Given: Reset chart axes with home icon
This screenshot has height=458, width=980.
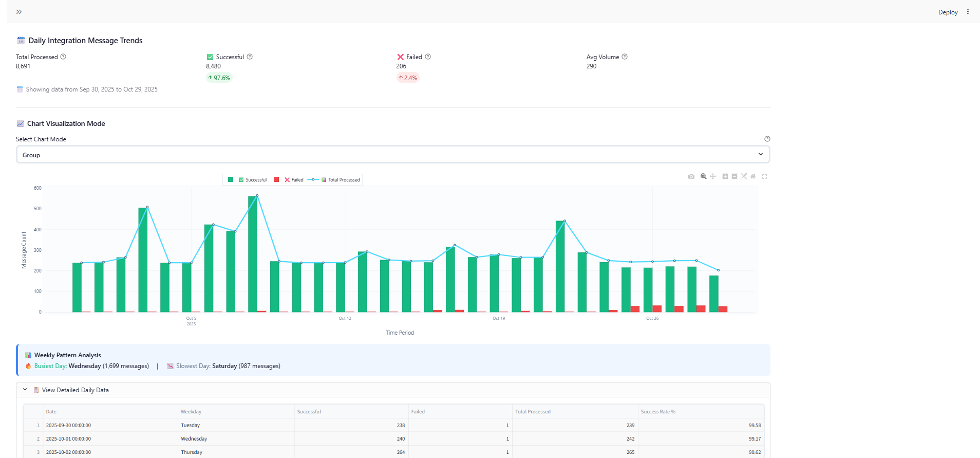Looking at the screenshot, I should pos(753,176).
